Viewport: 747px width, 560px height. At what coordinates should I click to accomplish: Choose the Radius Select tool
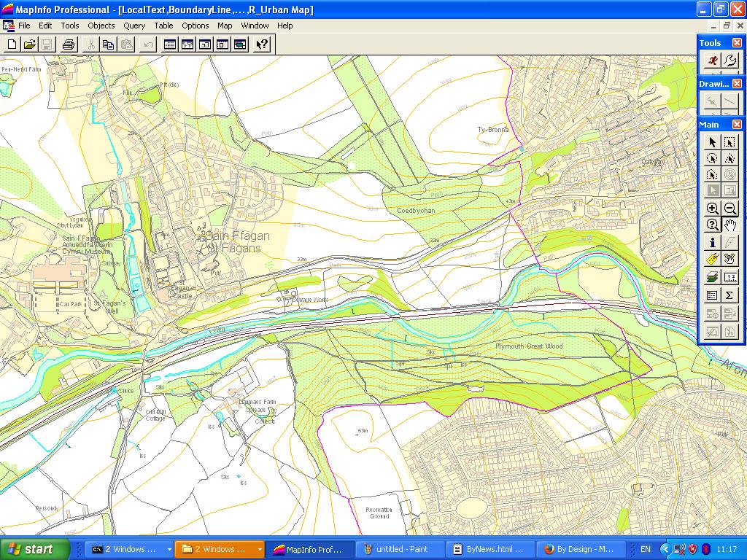pos(712,158)
